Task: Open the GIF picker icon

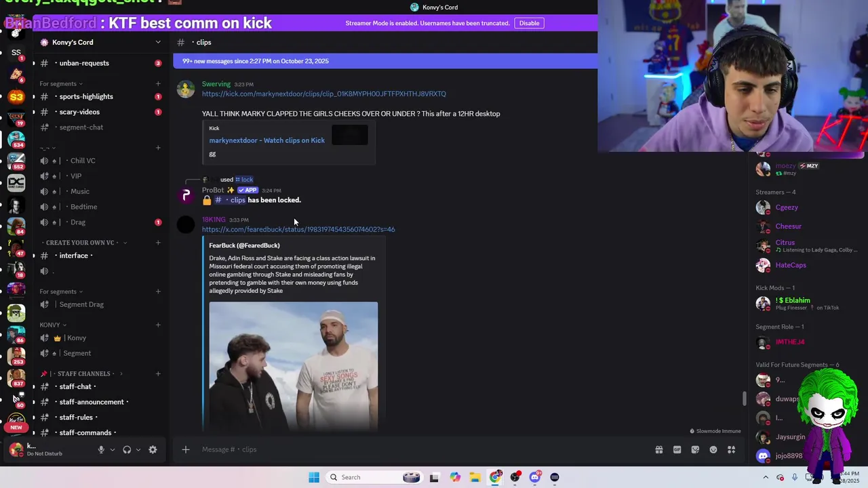Action: (677, 449)
